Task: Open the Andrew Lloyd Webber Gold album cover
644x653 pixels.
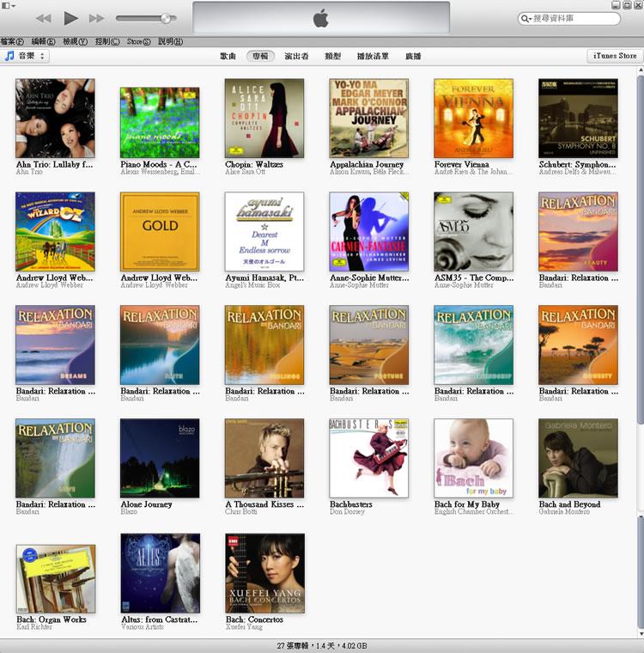Action: pos(160,231)
